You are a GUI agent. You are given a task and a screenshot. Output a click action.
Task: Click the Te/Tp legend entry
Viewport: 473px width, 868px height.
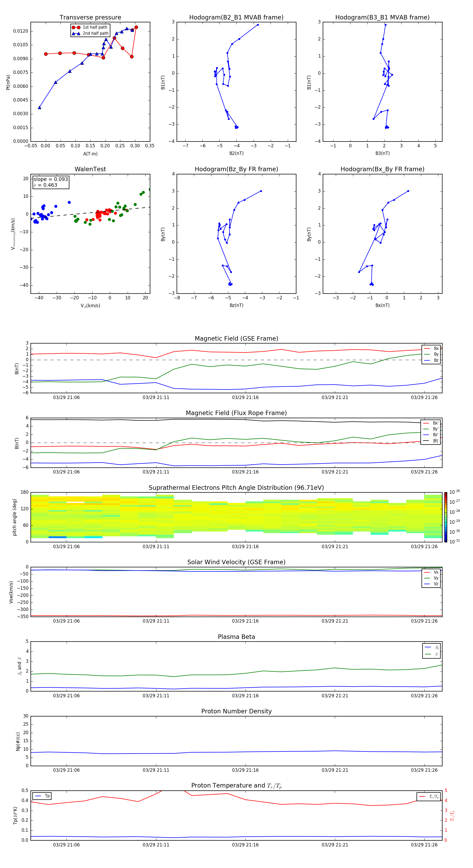pyautogui.click(x=429, y=796)
